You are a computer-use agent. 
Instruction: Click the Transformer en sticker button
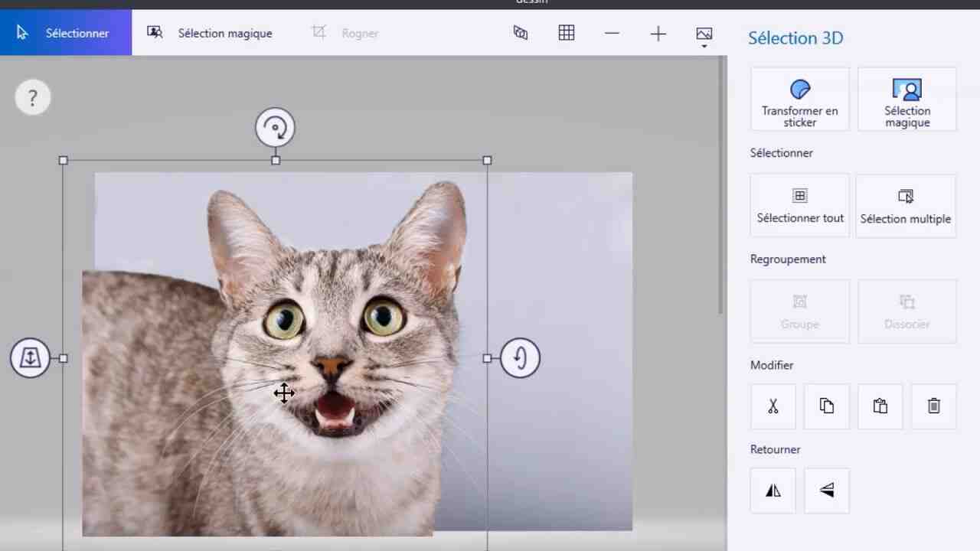(x=800, y=99)
